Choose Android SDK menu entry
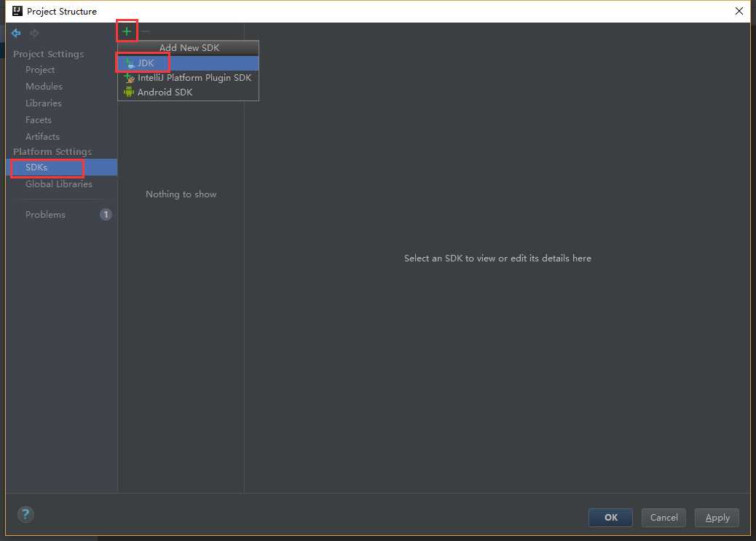Screen dimensions: 756x541 pos(188,92)
